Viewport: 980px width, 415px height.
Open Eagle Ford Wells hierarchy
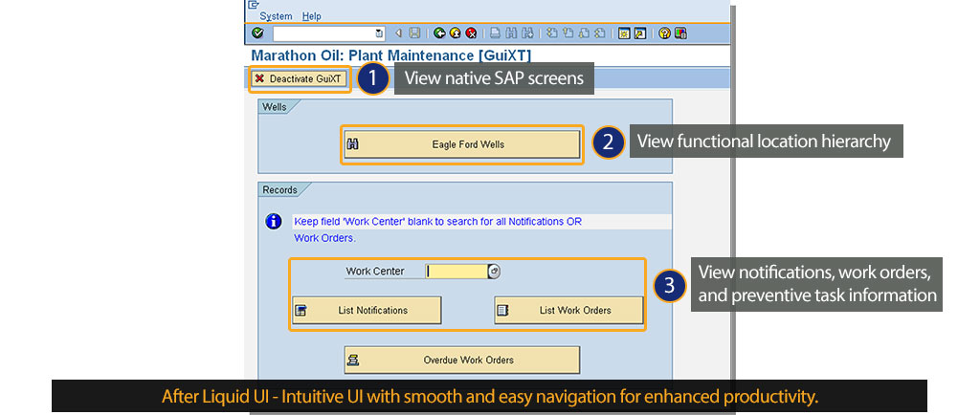[x=462, y=144]
